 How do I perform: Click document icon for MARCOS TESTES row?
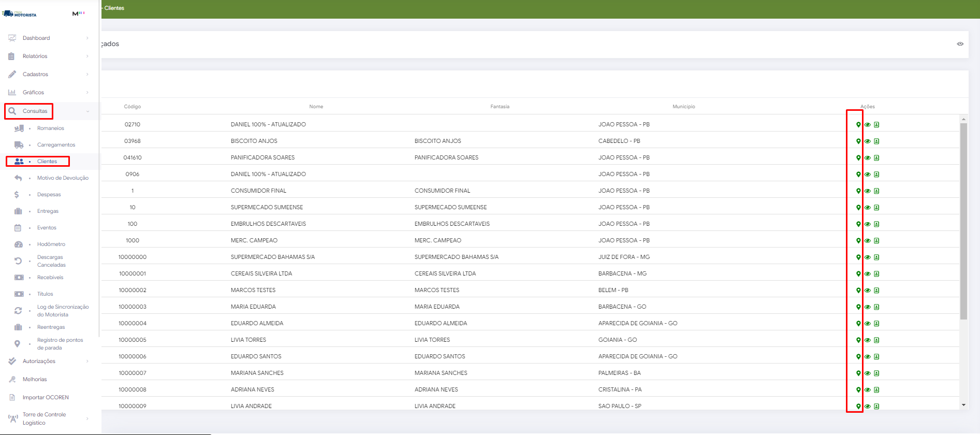tap(876, 290)
